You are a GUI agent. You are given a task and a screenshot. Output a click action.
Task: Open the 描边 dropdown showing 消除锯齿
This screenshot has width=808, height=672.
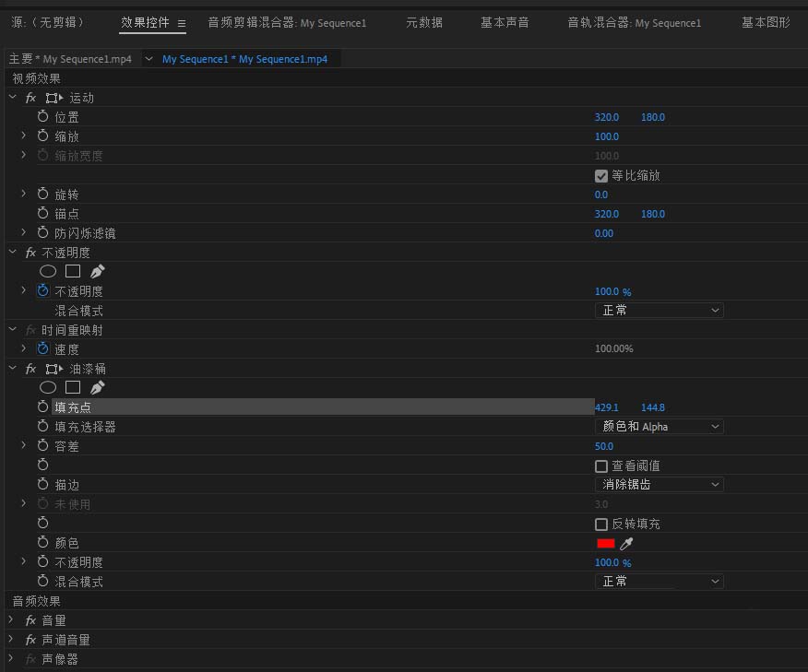coord(659,485)
